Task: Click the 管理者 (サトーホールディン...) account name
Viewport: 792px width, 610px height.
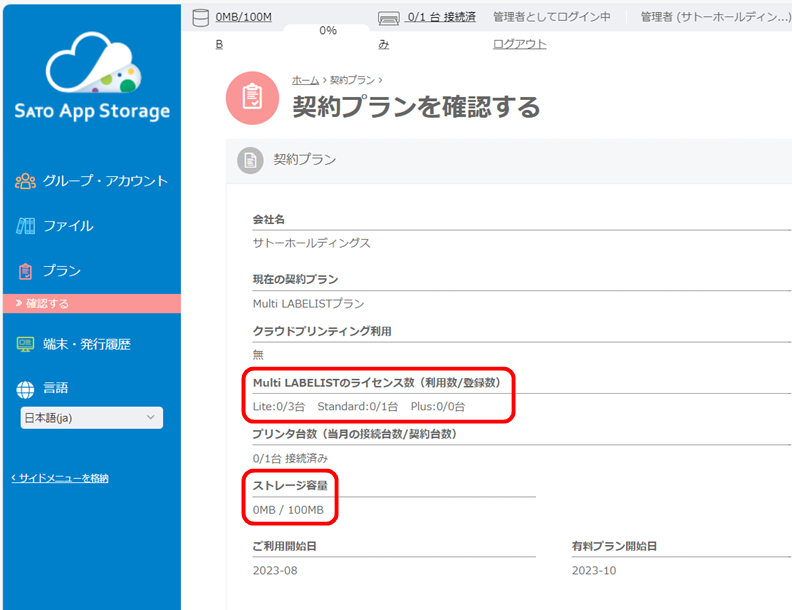Action: coord(715,17)
